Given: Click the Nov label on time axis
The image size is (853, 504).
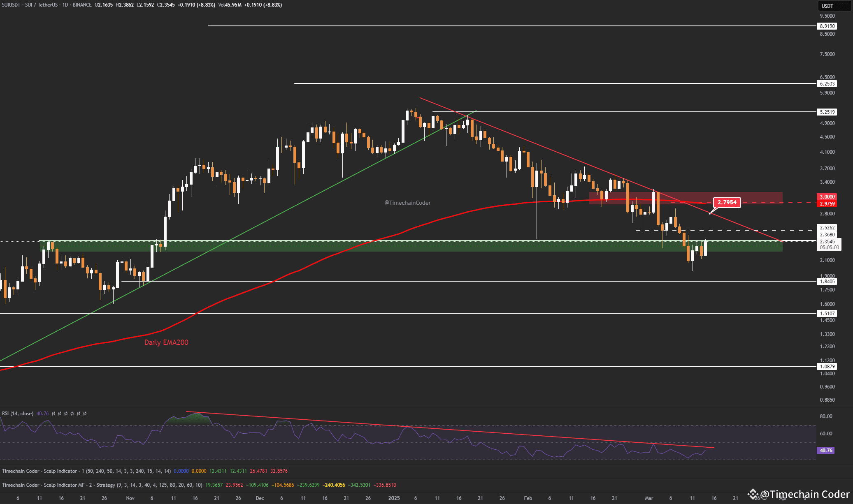Looking at the screenshot, I should (x=130, y=498).
